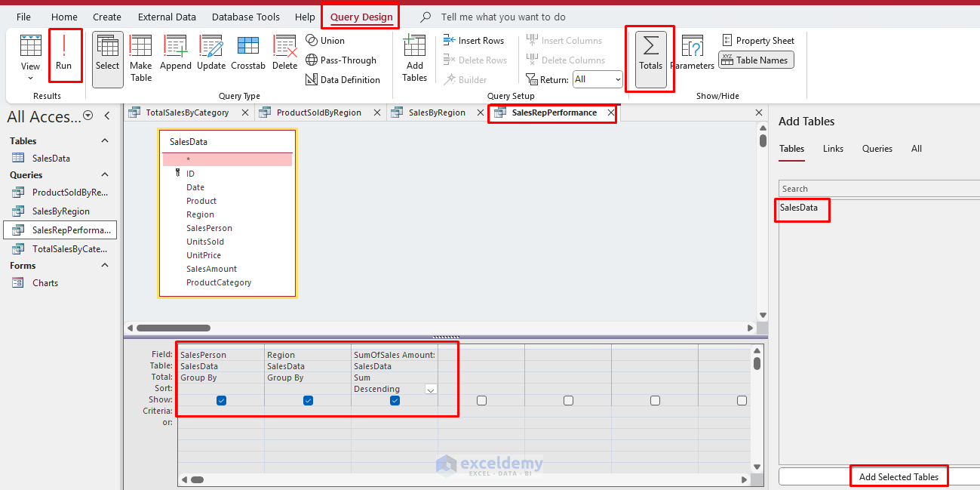
Task: Select SalesAmount field in SalesData box
Action: coord(211,269)
